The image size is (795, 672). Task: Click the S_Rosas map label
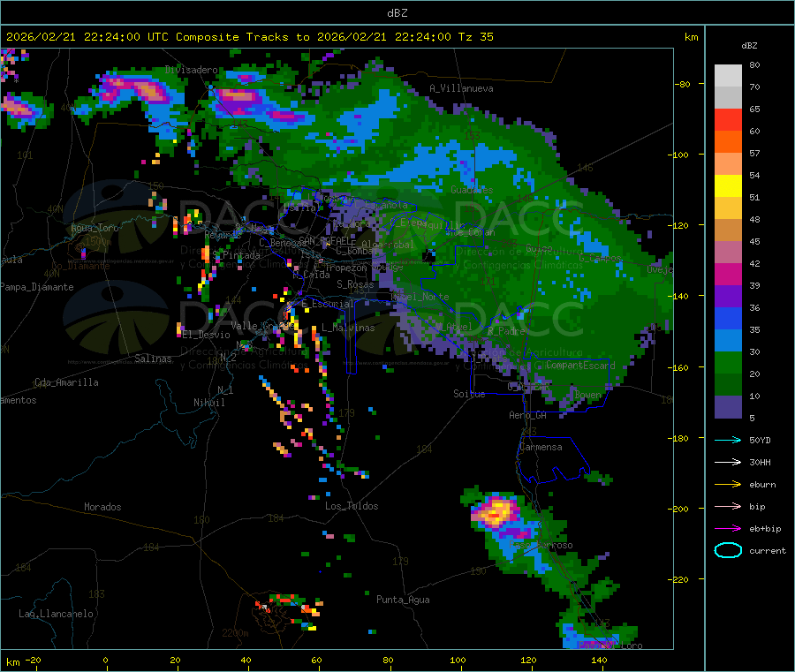click(355, 284)
